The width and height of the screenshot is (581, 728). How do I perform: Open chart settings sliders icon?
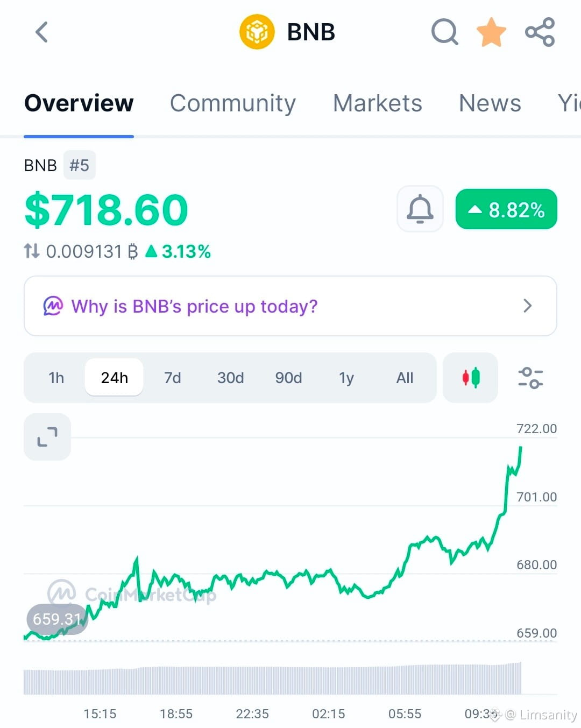click(x=530, y=378)
